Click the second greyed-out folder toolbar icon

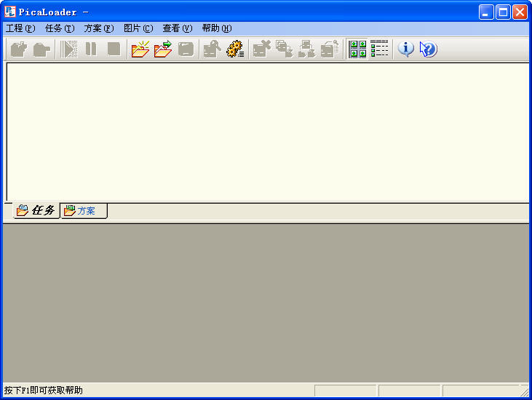41,49
